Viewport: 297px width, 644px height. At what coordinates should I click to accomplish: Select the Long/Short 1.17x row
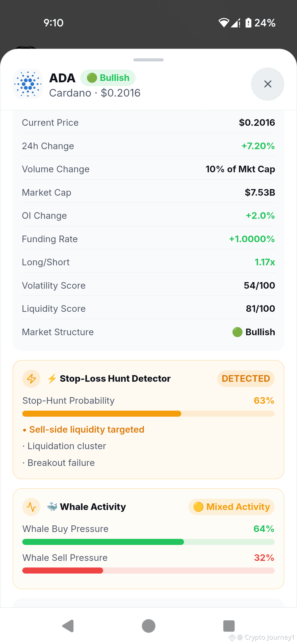pyautogui.click(x=148, y=262)
